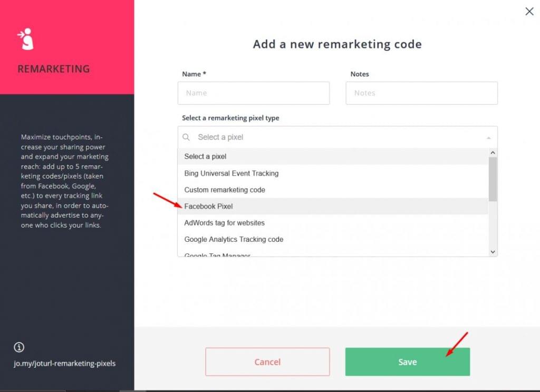Close the remarketing dialog with X
Image resolution: width=540 pixels, height=392 pixels.
[529, 12]
